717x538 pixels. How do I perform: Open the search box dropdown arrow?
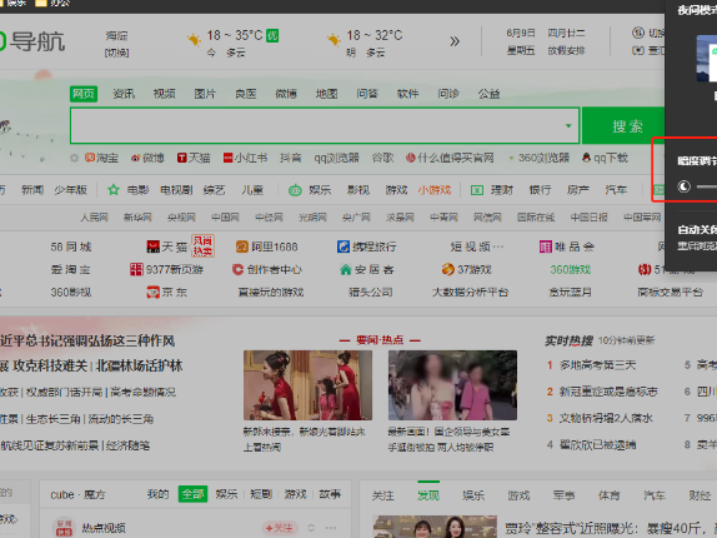(568, 126)
